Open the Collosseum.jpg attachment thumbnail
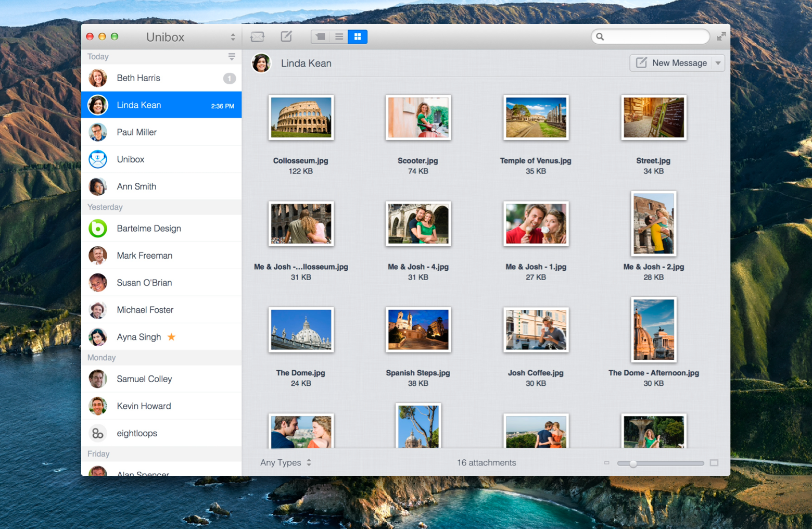The height and width of the screenshot is (529, 812). pos(301,118)
